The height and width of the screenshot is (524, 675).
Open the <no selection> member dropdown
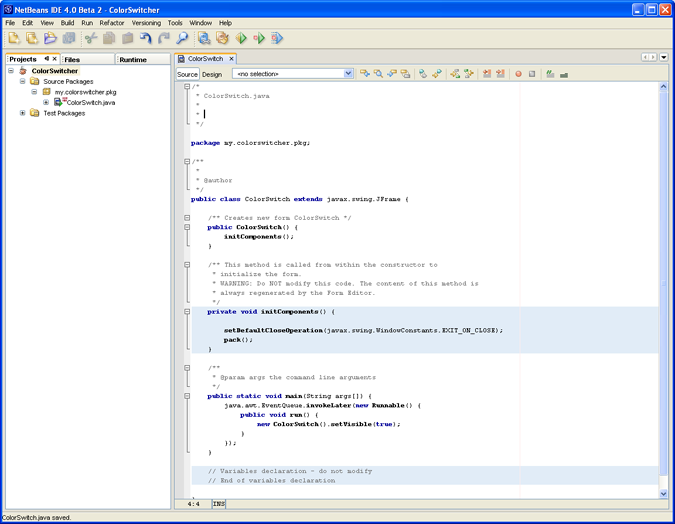pyautogui.click(x=348, y=74)
